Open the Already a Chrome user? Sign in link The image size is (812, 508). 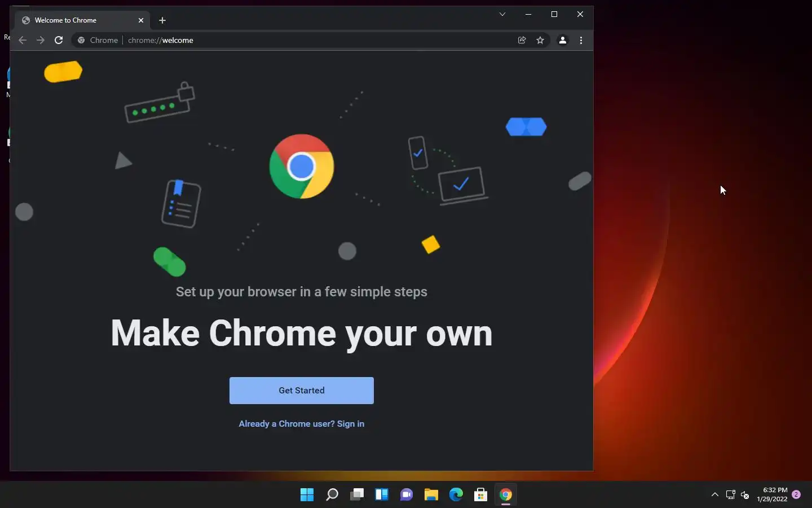pos(301,424)
